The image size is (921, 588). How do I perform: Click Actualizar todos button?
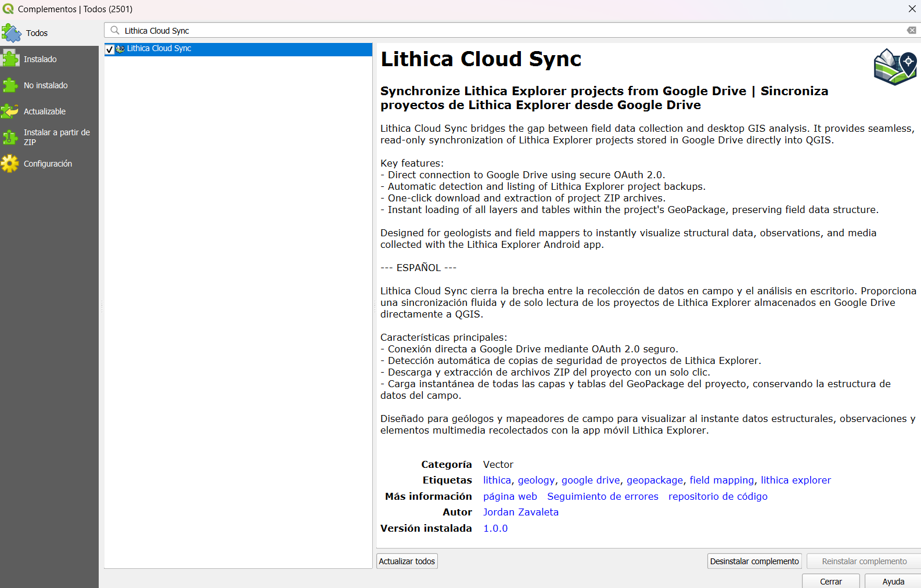(x=407, y=561)
